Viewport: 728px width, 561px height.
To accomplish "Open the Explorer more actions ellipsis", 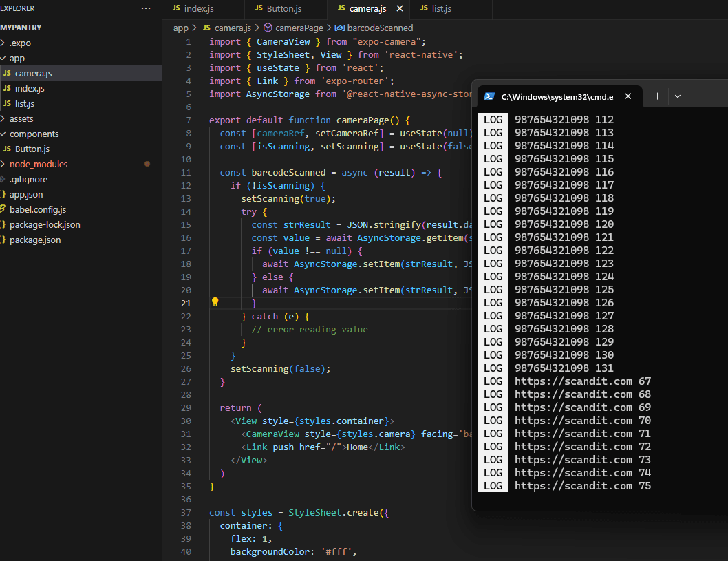I will click(x=145, y=8).
